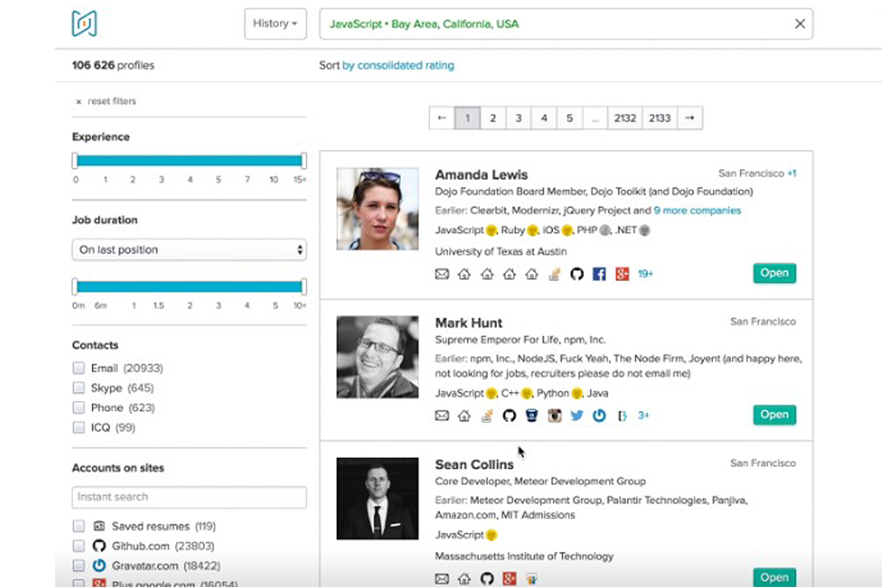Image resolution: width=882 pixels, height=588 pixels.
Task: Go to results page 3
Action: point(518,118)
